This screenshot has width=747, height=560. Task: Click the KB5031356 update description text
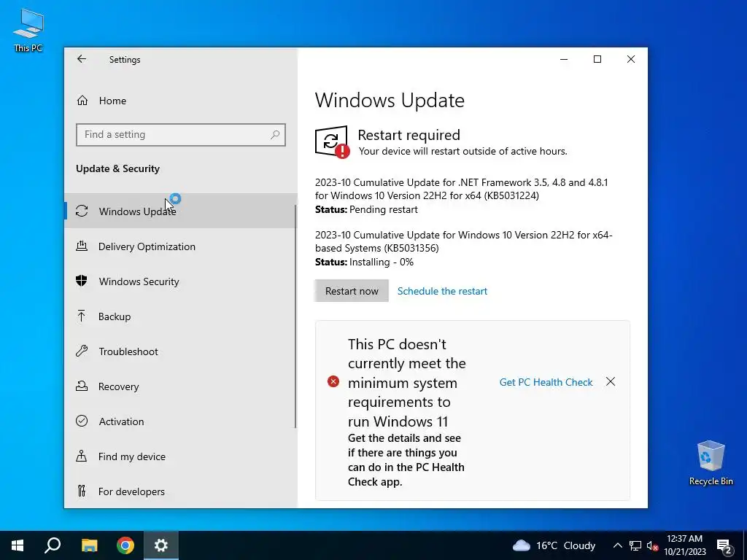(x=463, y=241)
